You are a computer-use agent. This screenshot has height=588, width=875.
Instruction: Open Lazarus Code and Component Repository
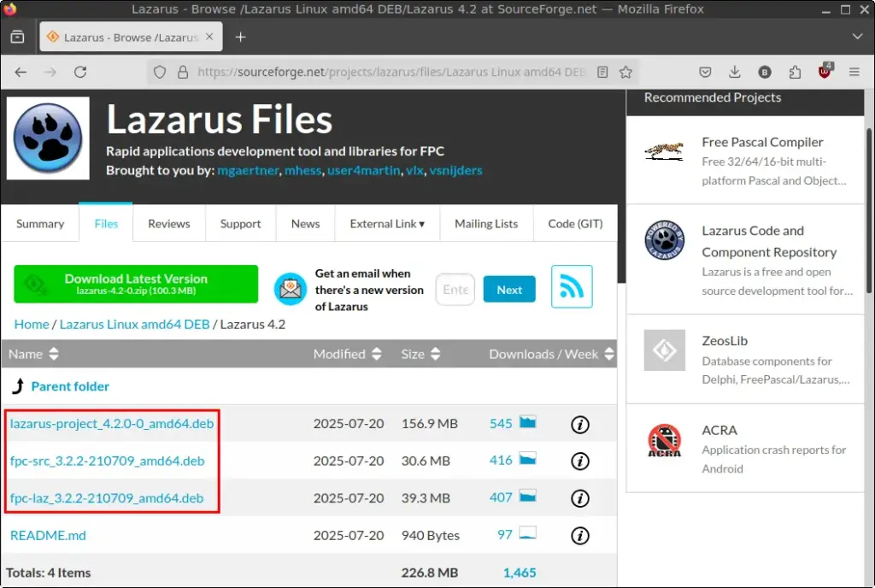pos(769,242)
